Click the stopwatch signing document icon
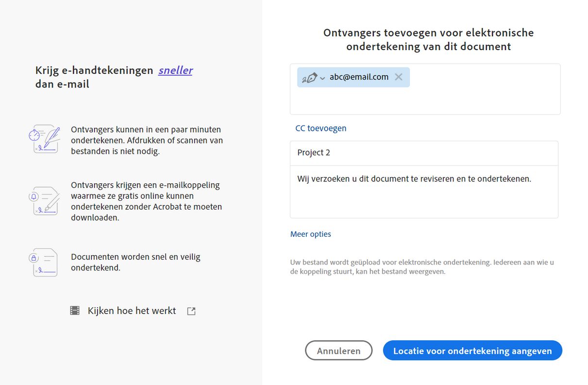 tap(44, 140)
